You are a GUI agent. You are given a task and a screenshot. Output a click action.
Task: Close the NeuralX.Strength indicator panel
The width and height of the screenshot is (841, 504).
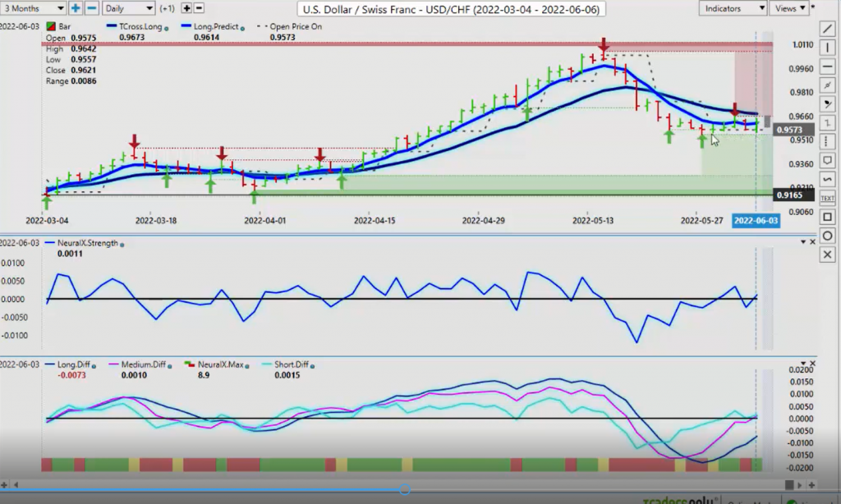tap(812, 242)
